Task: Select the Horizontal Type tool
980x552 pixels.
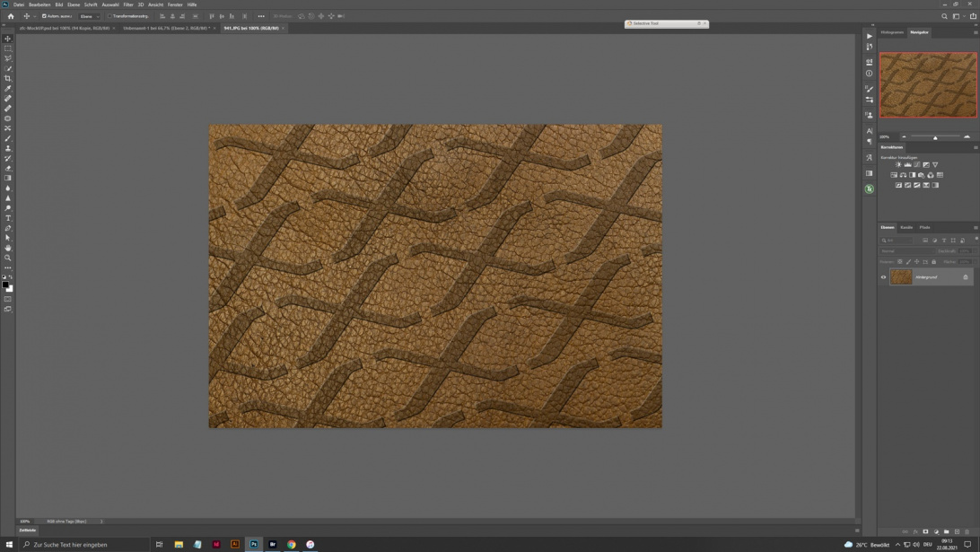Action: pos(8,218)
